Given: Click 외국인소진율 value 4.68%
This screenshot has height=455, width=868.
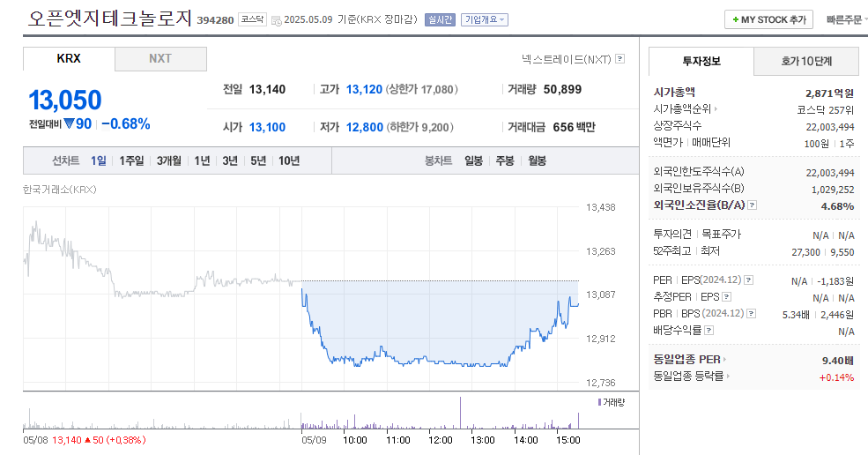Looking at the screenshot, I should coord(837,206).
